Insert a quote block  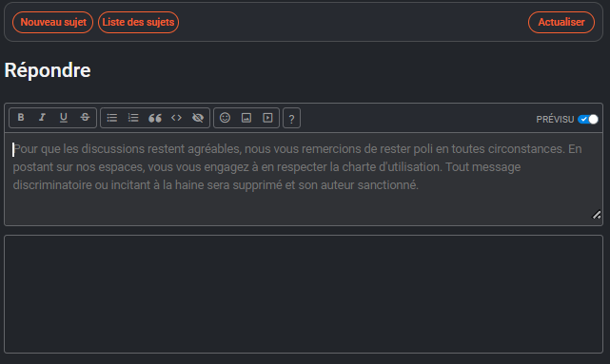155,118
